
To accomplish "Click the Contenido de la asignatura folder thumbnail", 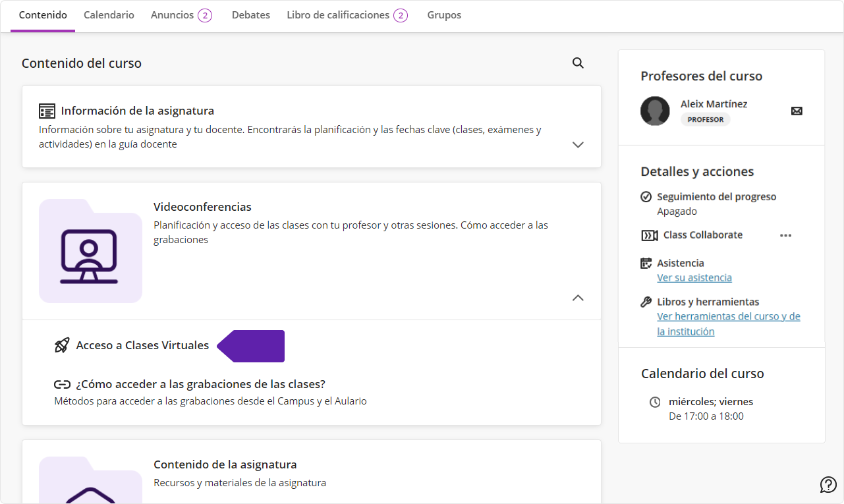I will point(90,480).
